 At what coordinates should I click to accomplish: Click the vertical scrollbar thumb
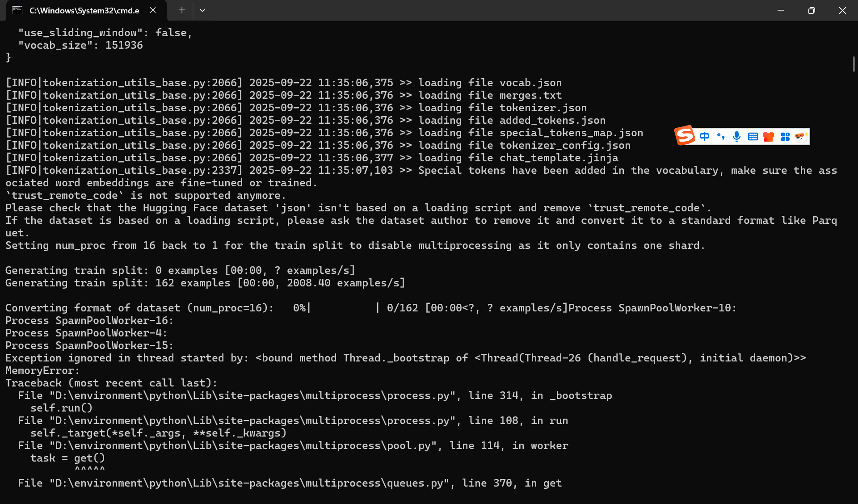(x=854, y=64)
